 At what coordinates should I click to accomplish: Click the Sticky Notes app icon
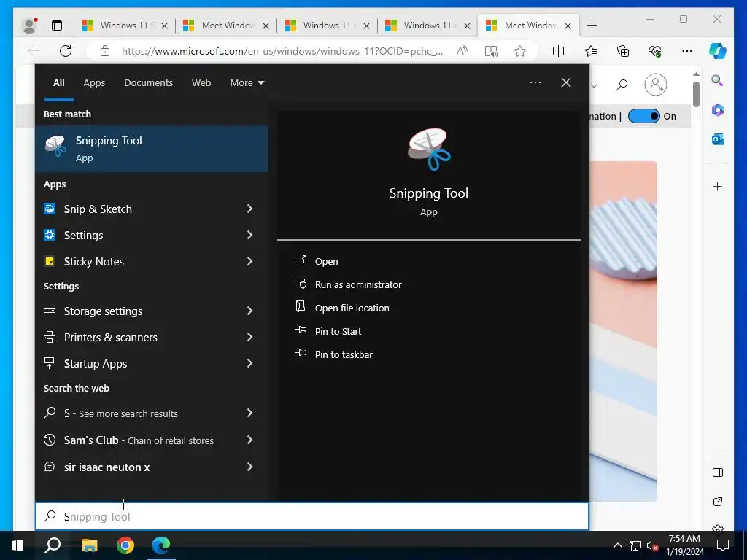[x=50, y=261]
